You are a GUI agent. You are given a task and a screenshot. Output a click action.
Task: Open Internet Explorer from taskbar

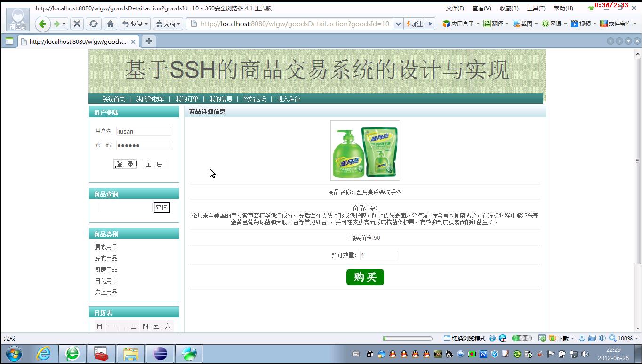pyautogui.click(x=43, y=354)
